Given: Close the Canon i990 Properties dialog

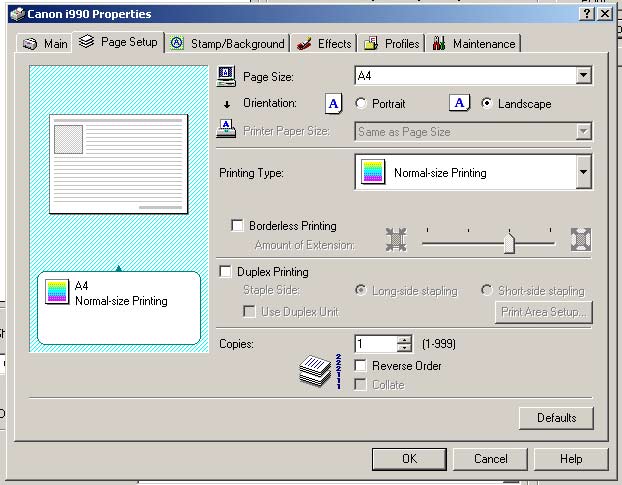Looking at the screenshot, I should (x=605, y=14).
